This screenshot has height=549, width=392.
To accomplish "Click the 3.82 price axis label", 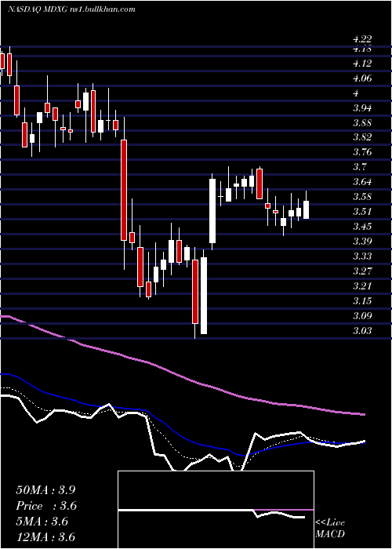I will (362, 137).
